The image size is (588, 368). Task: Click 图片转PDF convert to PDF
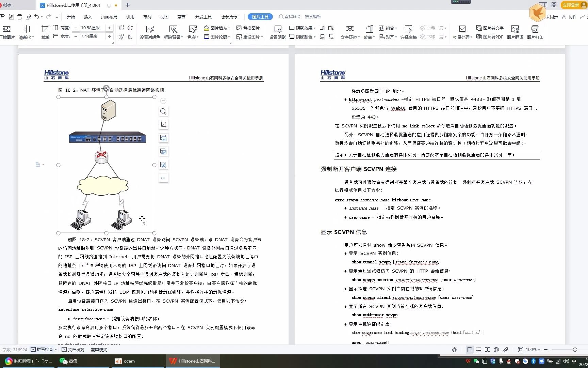[x=490, y=37]
